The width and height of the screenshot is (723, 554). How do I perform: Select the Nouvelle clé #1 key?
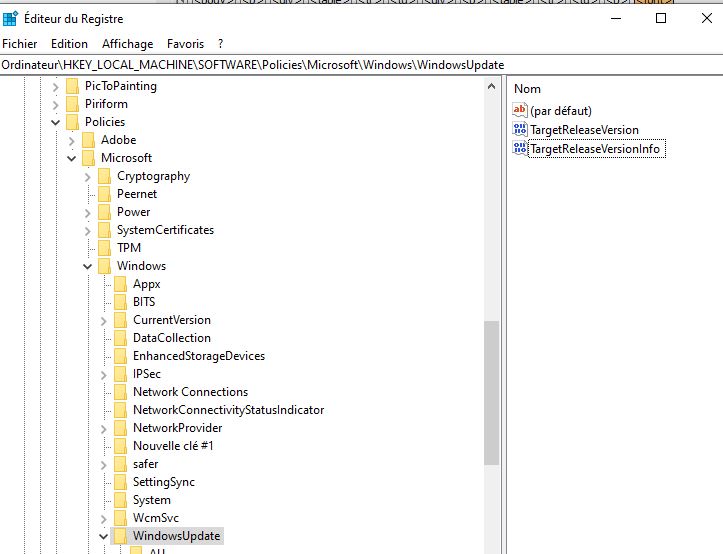(x=173, y=446)
